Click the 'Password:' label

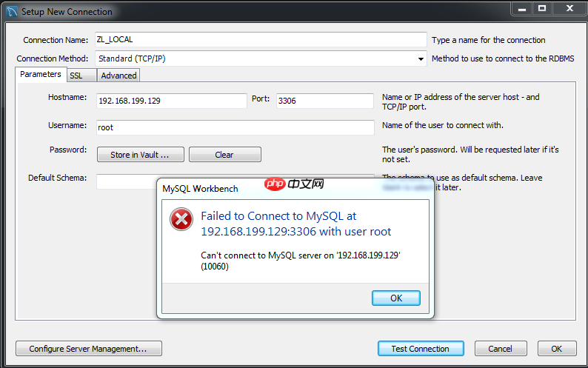click(x=68, y=150)
